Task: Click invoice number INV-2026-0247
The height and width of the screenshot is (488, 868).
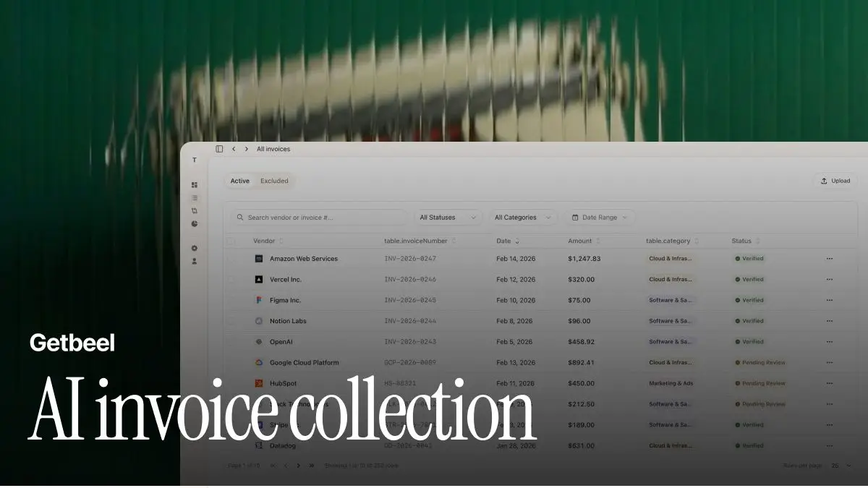Action: [410, 259]
